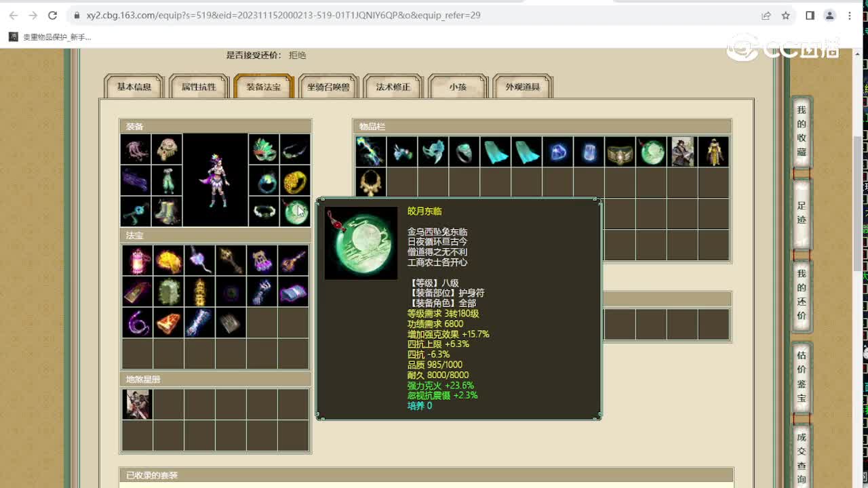Open the 贵重物品保护_新手 bookmark
868x488 pixels.
(50, 37)
